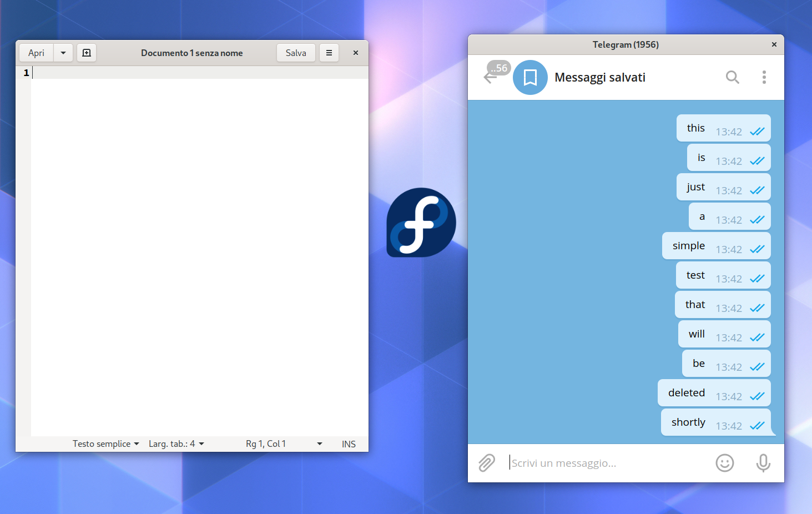Viewport: 812px width, 514px height.
Task: Create a new document in gedit
Action: pos(86,52)
